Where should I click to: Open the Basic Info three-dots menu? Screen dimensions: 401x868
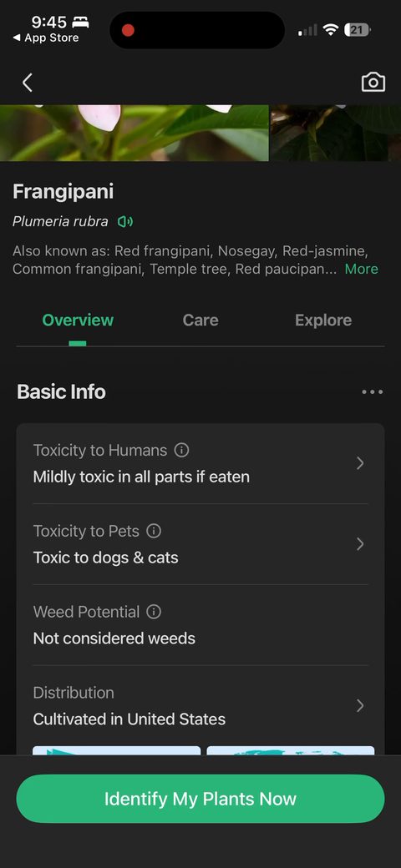[x=373, y=392]
